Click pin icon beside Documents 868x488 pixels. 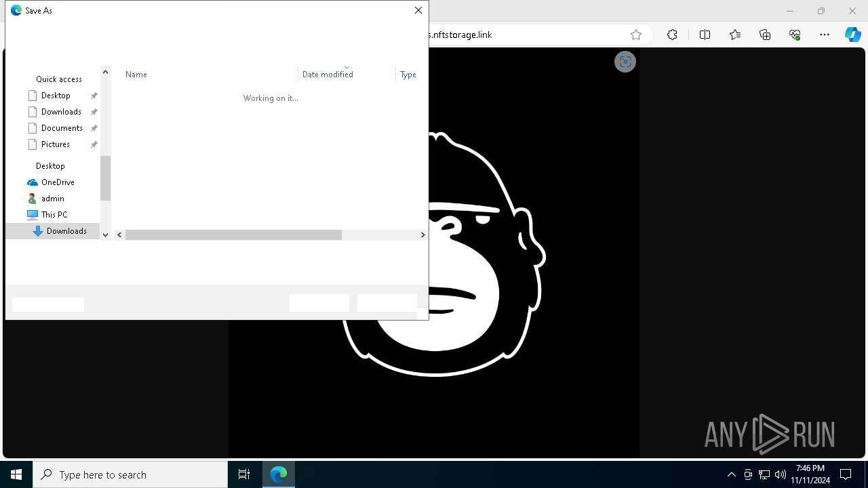point(94,128)
